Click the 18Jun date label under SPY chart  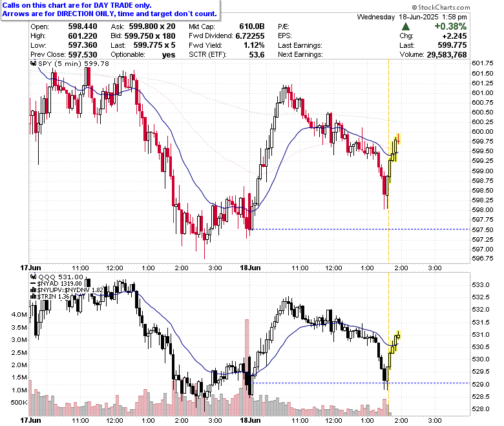click(x=250, y=268)
